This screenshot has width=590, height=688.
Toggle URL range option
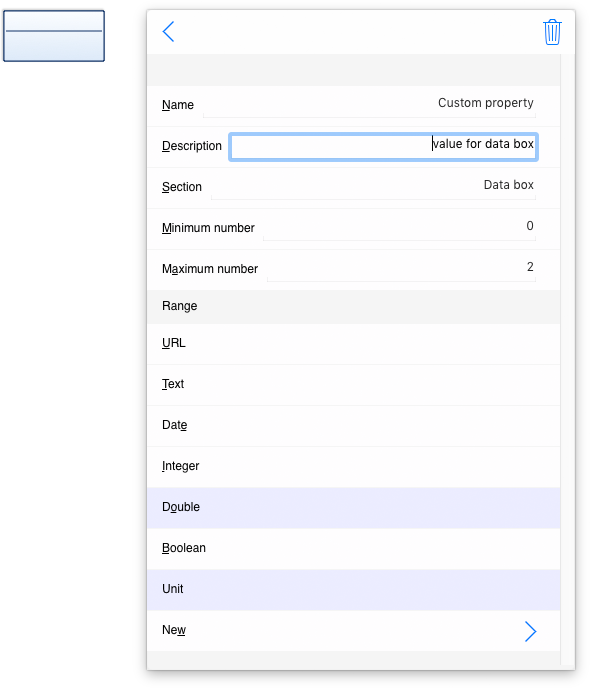click(x=354, y=344)
